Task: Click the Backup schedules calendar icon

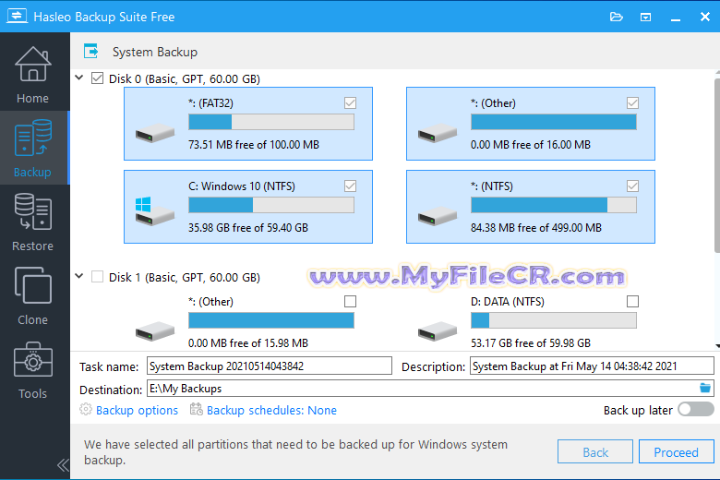Action: [x=196, y=409]
